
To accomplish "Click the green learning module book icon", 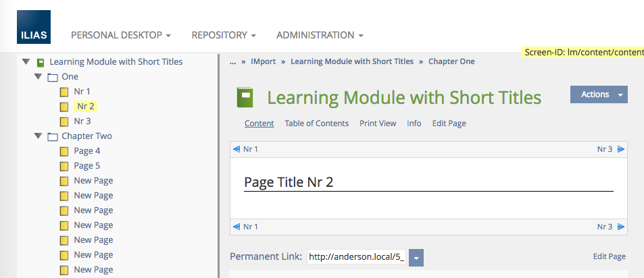I will pos(245,98).
